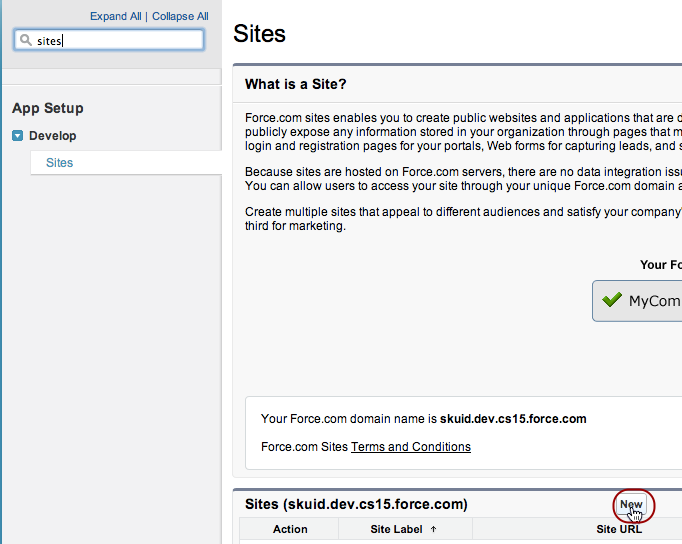682x544 pixels.
Task: Click the Action column header
Action: click(x=290, y=529)
